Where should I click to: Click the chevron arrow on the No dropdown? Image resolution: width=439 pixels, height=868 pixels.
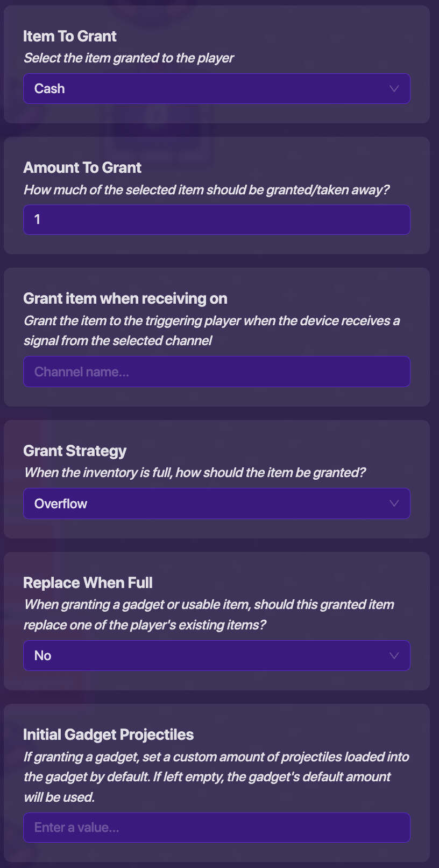click(x=394, y=656)
